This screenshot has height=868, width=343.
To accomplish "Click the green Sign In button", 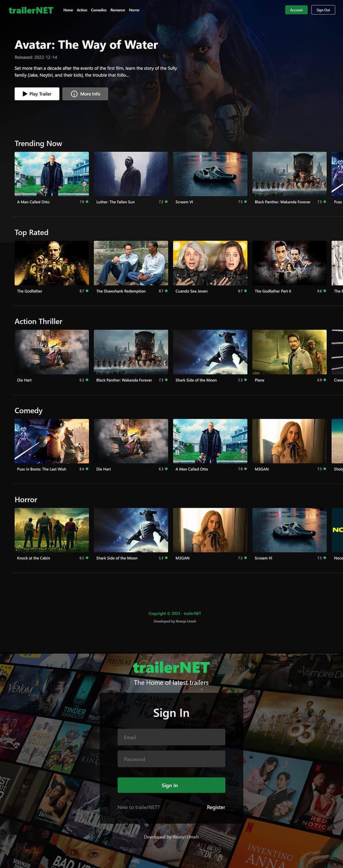I will (x=171, y=785).
